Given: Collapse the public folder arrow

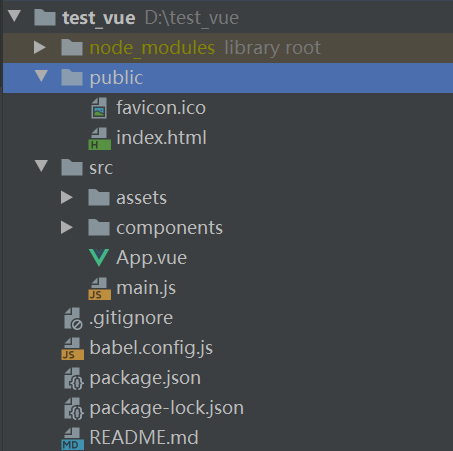Looking at the screenshot, I should (x=41, y=76).
